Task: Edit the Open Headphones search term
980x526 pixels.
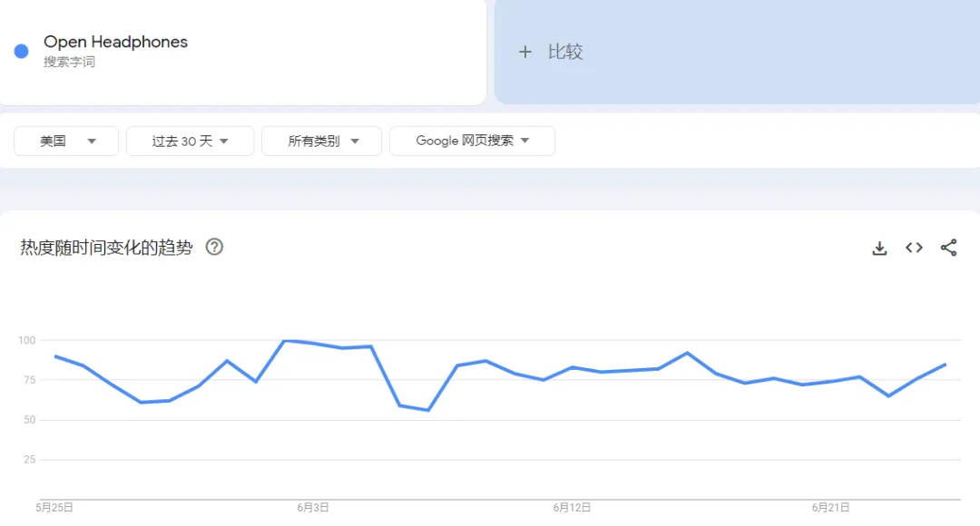Action: click(116, 42)
